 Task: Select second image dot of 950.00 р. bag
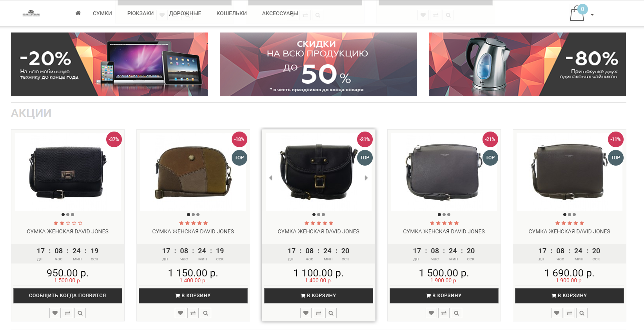coord(68,215)
